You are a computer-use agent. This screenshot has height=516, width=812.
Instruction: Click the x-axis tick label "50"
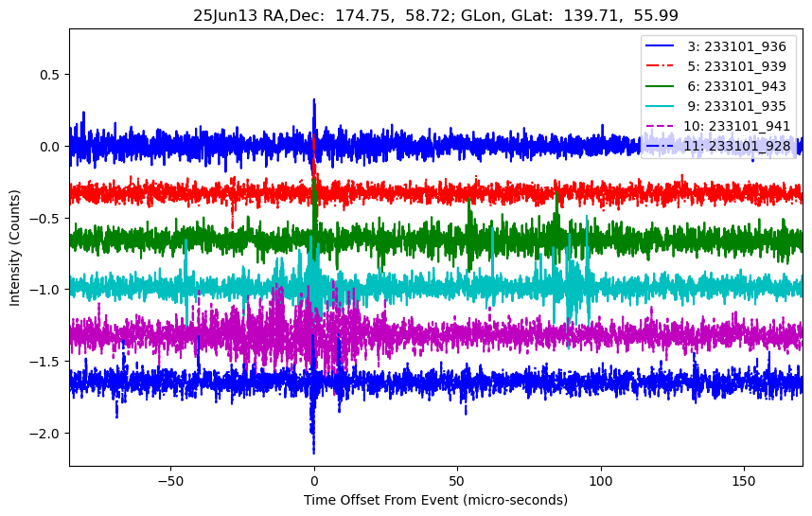click(x=457, y=481)
